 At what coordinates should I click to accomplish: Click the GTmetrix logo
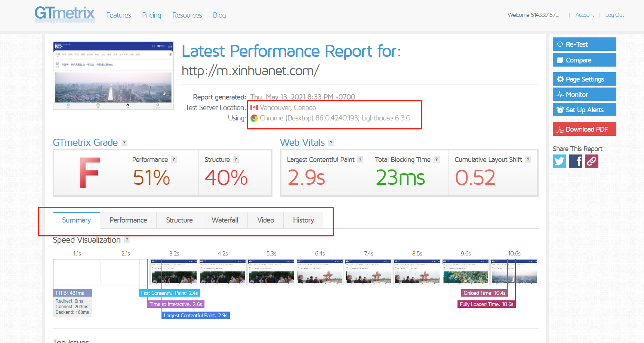(x=65, y=15)
